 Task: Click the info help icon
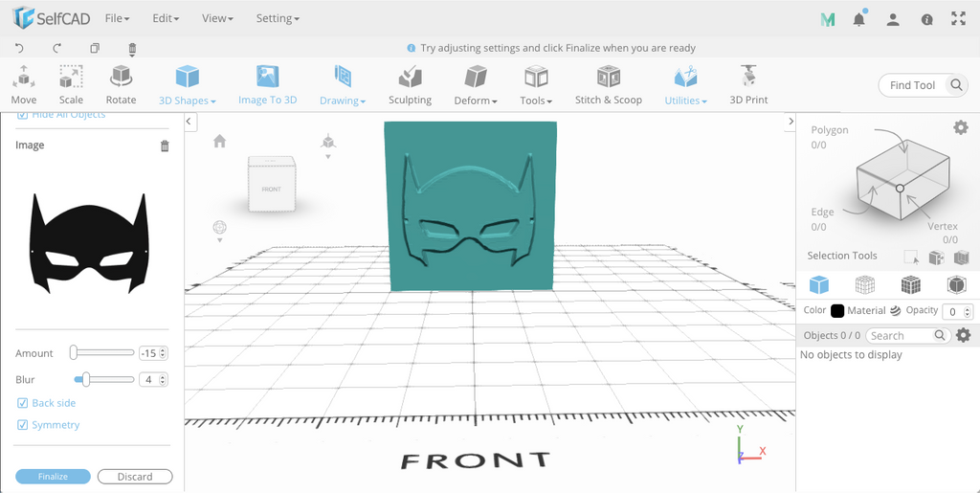(926, 19)
